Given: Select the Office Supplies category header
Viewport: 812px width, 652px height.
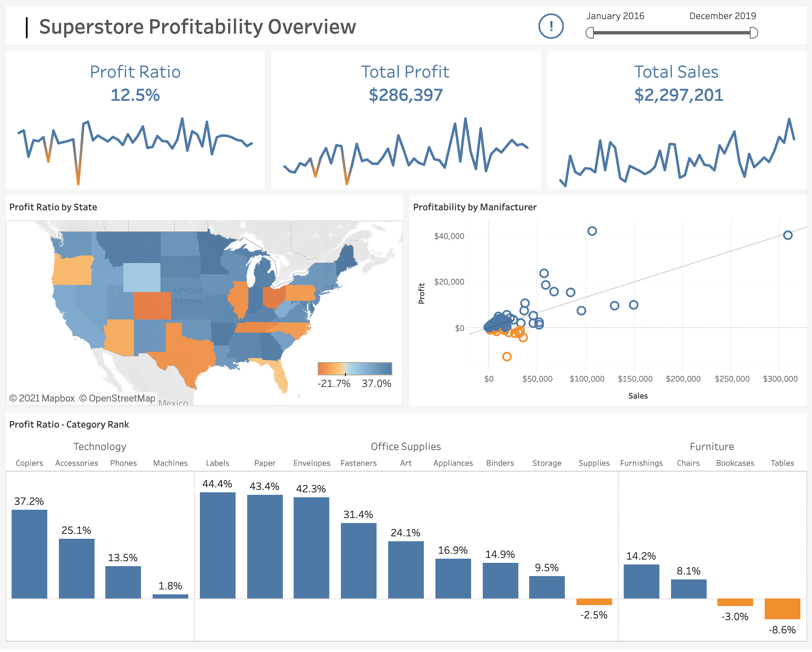Looking at the screenshot, I should click(406, 446).
